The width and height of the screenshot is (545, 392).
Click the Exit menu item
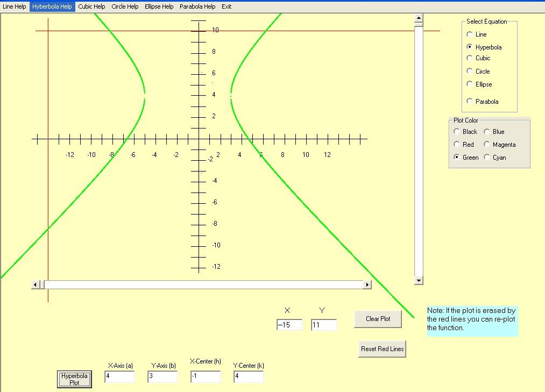[x=227, y=6]
